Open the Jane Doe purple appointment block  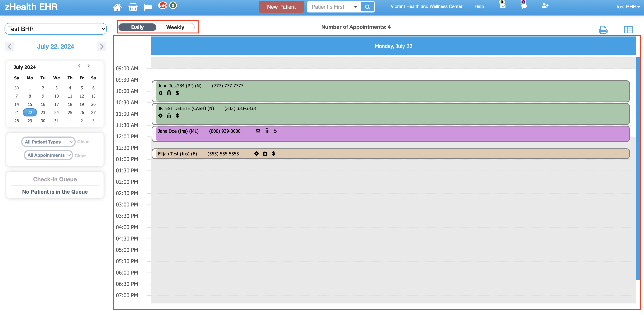pos(391,134)
